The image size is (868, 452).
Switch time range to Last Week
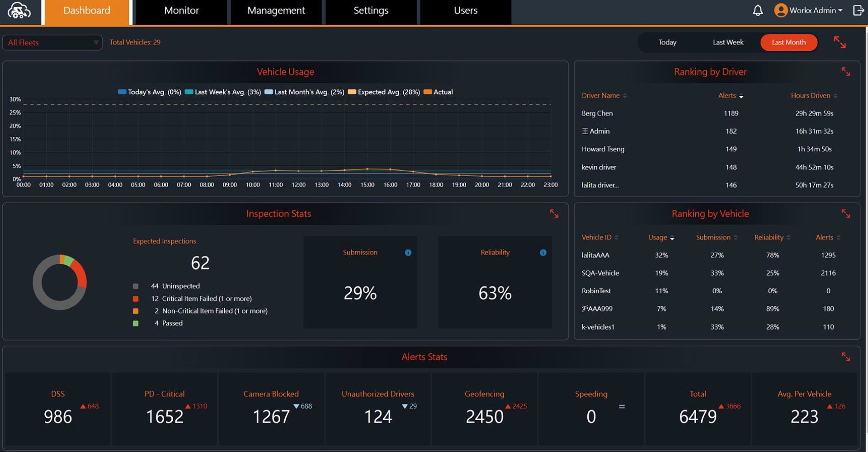click(728, 42)
